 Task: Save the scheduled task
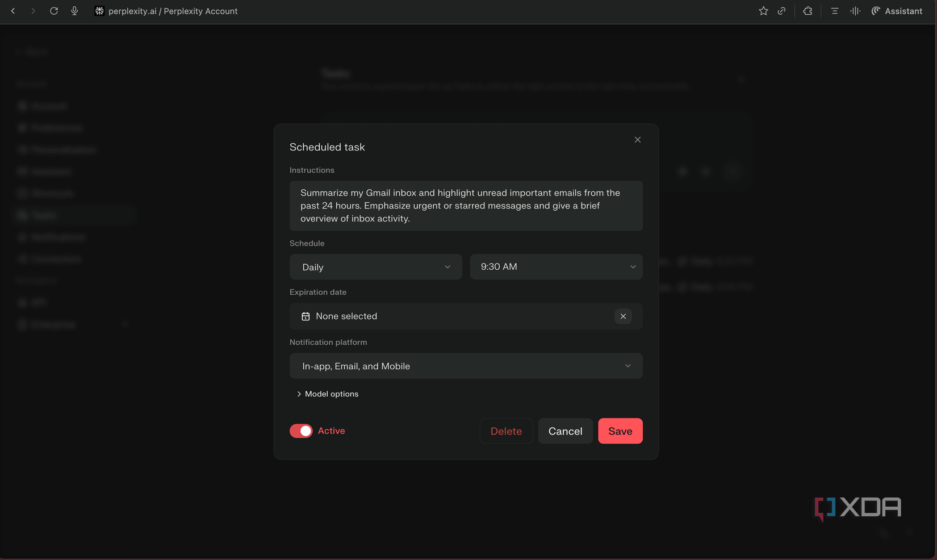tap(620, 431)
